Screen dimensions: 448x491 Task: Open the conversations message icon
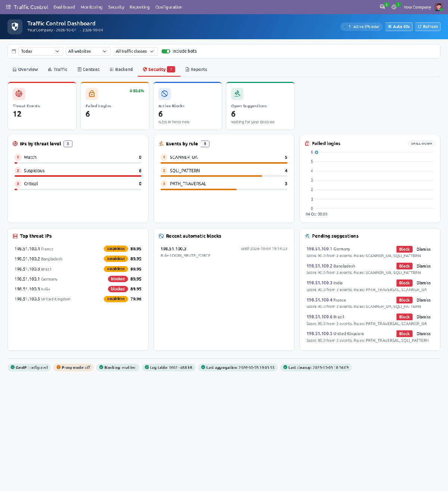tap(382, 7)
